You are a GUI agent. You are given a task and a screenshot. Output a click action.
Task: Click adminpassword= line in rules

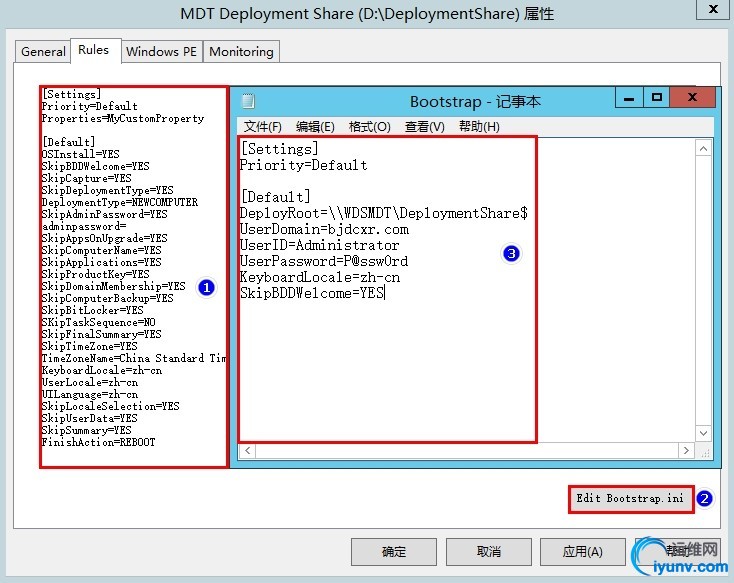click(x=84, y=226)
